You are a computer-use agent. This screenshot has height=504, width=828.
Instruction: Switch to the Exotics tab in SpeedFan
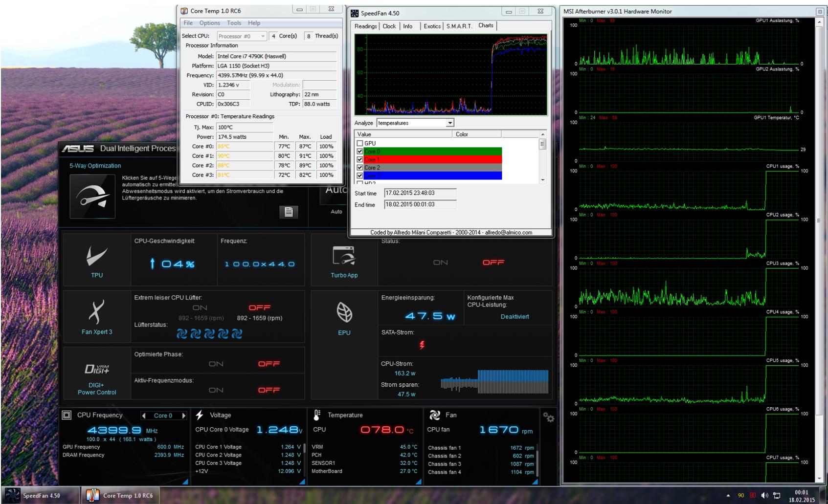click(432, 26)
